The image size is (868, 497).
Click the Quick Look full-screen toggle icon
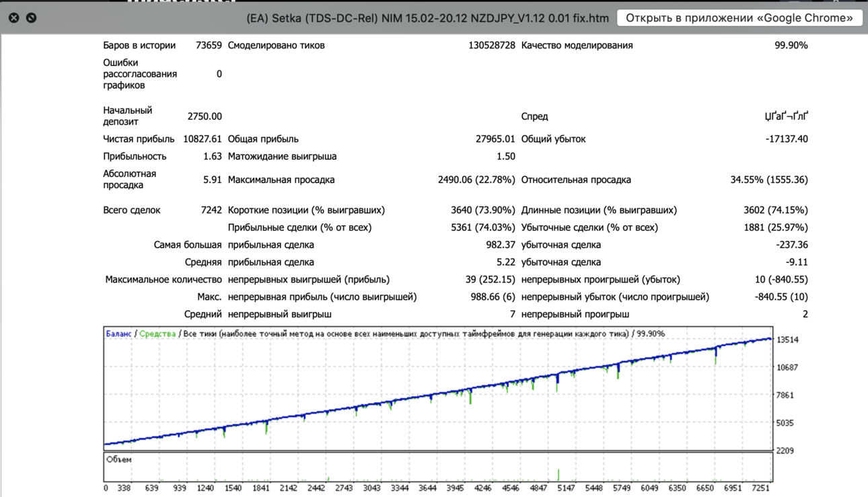tap(31, 18)
